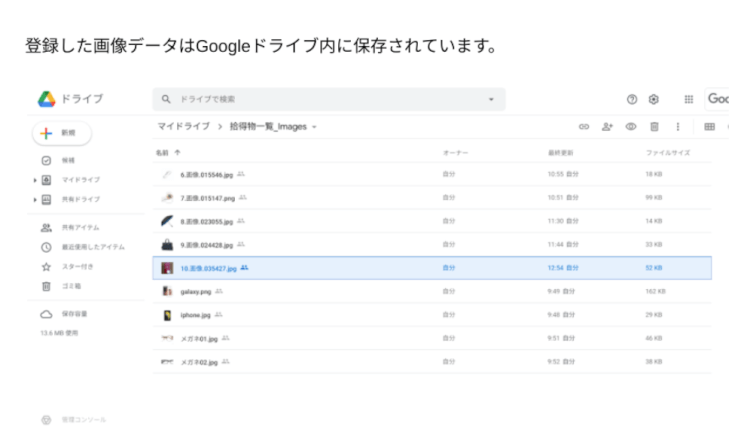Select file 10.画像.035427.jpg

(432, 268)
